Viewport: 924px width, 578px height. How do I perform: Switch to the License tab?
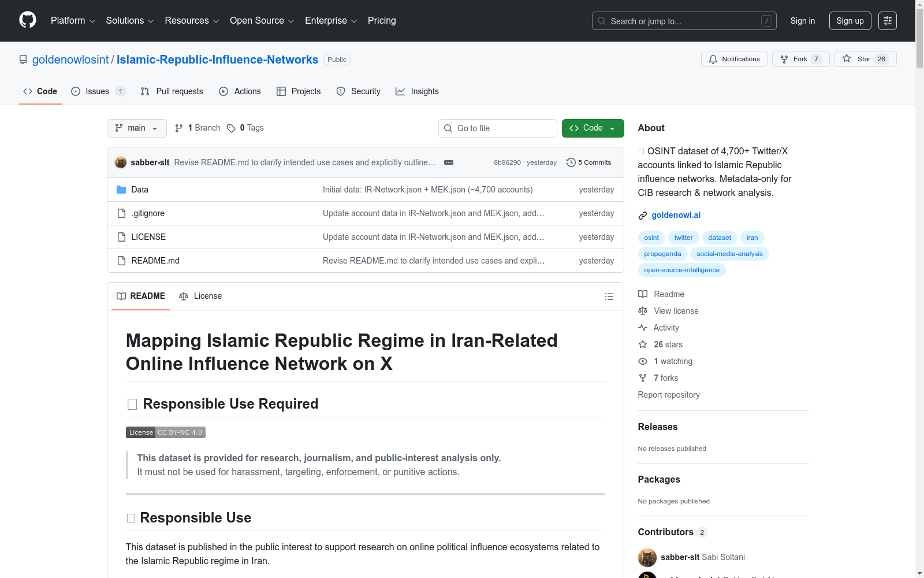click(x=200, y=296)
